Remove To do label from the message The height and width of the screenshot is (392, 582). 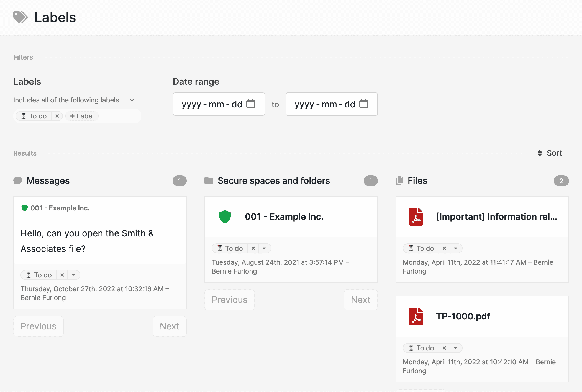pyautogui.click(x=62, y=275)
